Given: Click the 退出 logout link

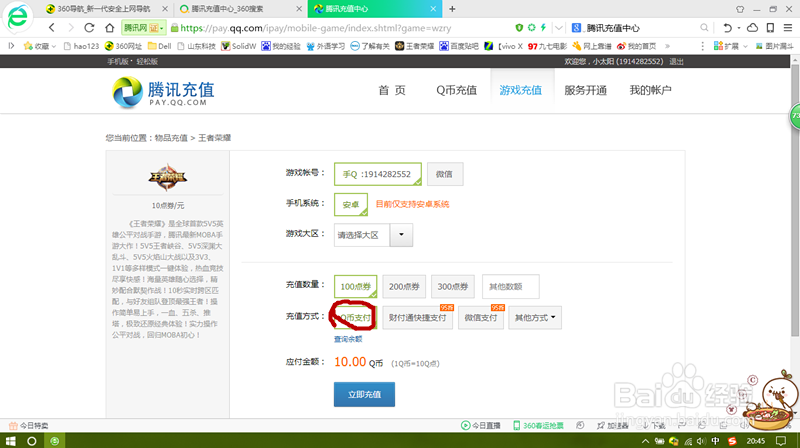Looking at the screenshot, I should point(677,61).
